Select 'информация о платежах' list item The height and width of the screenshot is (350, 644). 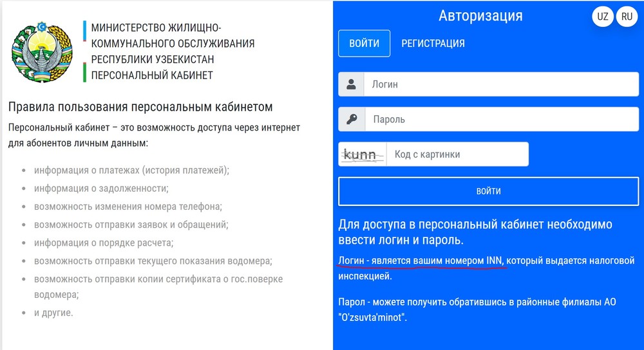(131, 170)
